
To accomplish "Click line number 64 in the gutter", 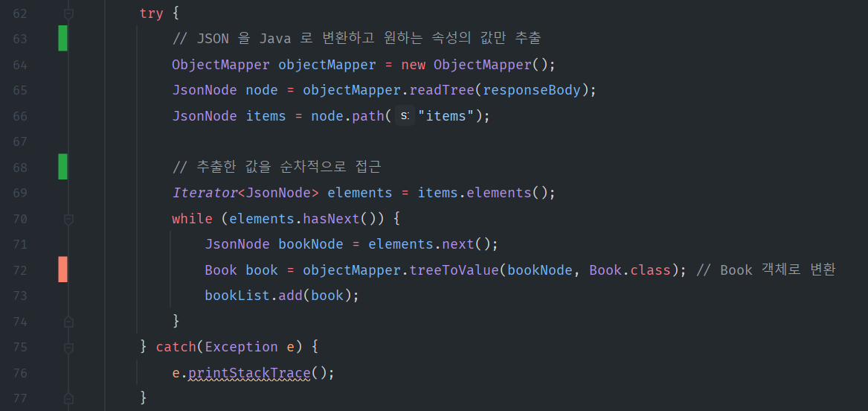I will coord(20,65).
